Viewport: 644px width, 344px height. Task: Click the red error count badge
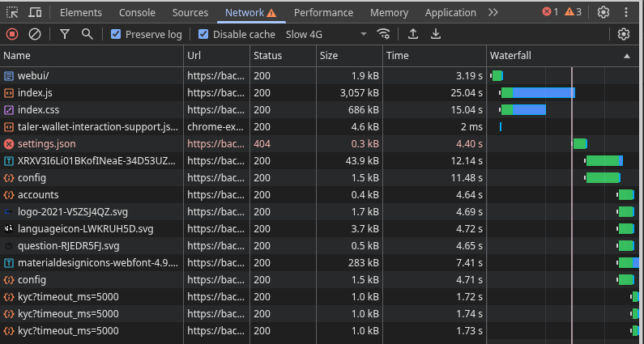(550, 13)
